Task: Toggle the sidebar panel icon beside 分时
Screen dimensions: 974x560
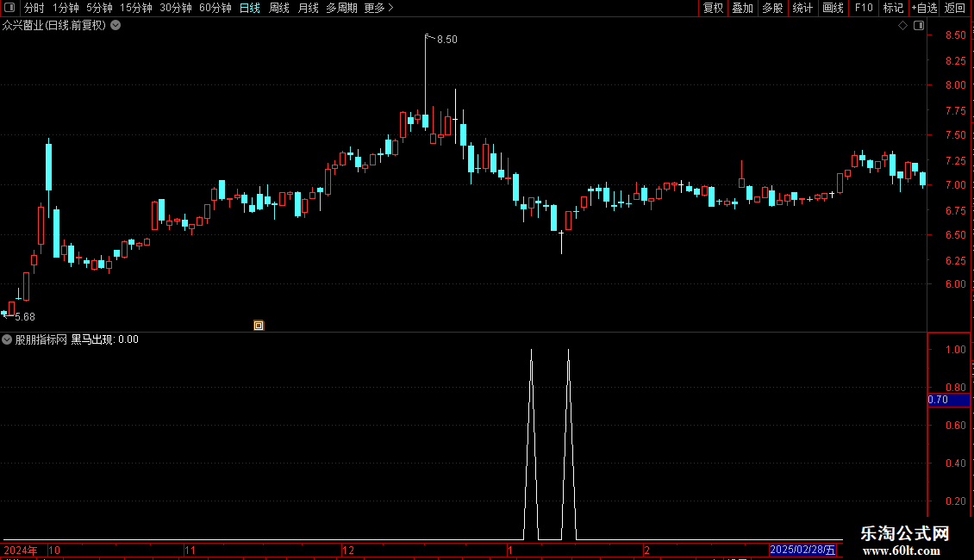Action: [9, 8]
